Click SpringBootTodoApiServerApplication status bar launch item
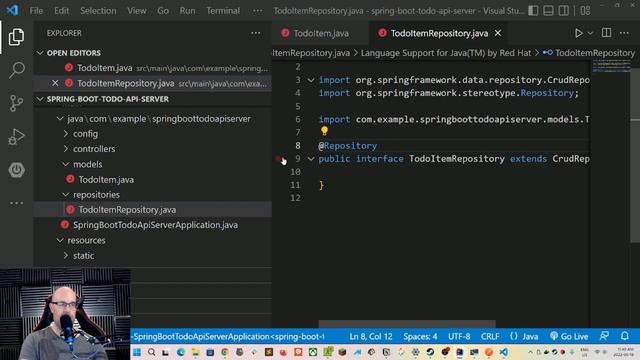The height and width of the screenshot is (360, 640). (228, 337)
